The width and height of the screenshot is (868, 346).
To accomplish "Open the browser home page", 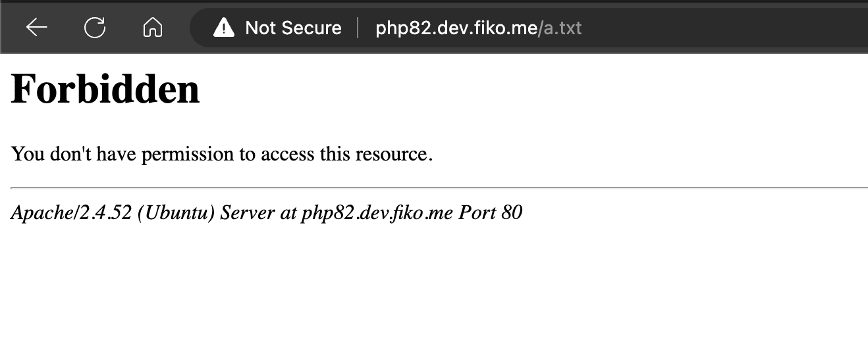I will [153, 28].
